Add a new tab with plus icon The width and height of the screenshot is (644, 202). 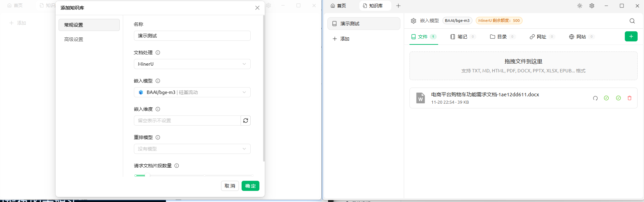pos(398,6)
